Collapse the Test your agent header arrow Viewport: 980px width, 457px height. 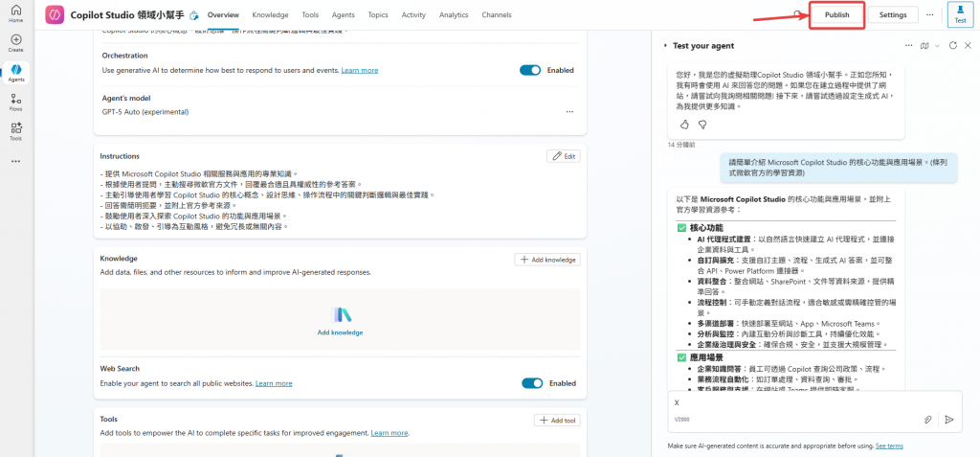[666, 46]
